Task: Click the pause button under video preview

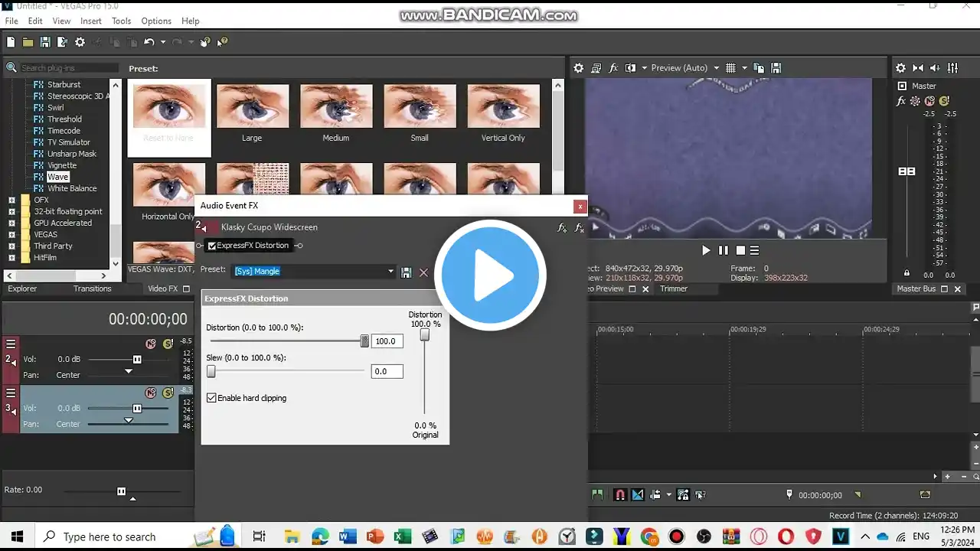Action: tap(724, 250)
